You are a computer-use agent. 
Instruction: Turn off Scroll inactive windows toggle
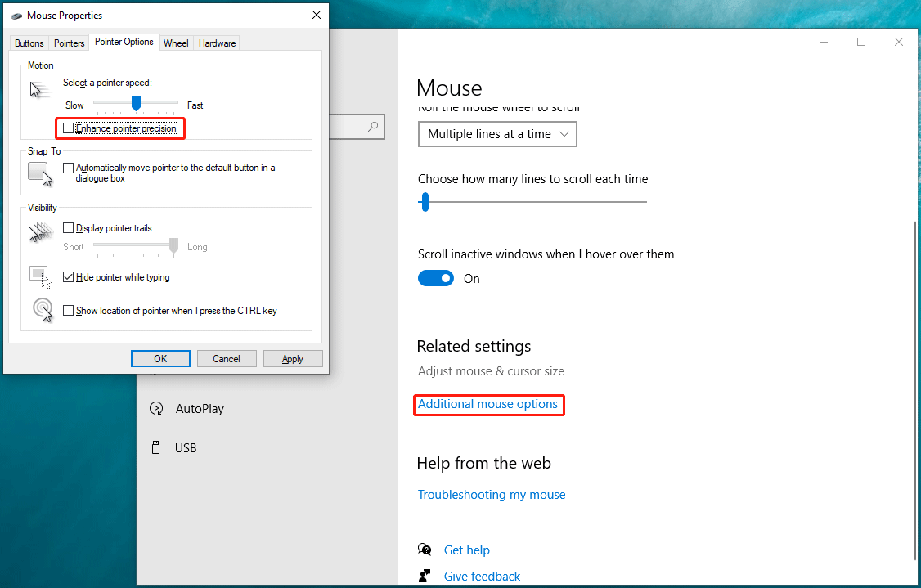coord(436,278)
